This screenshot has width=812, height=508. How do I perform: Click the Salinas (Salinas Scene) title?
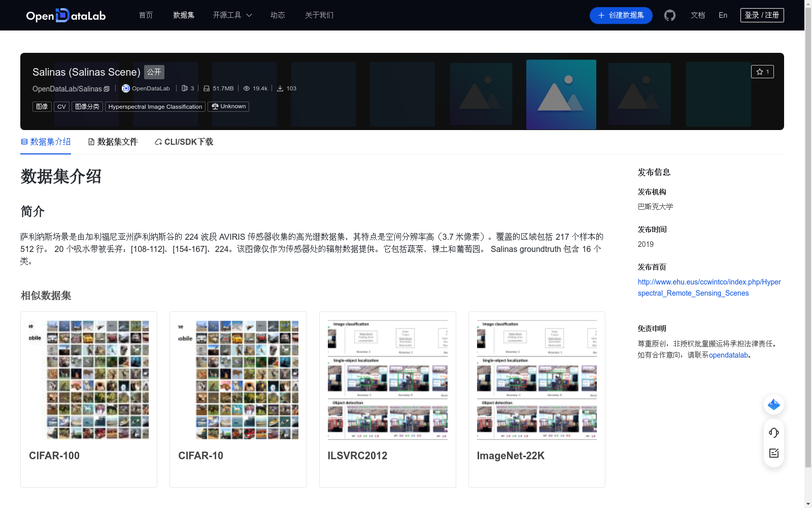point(86,72)
